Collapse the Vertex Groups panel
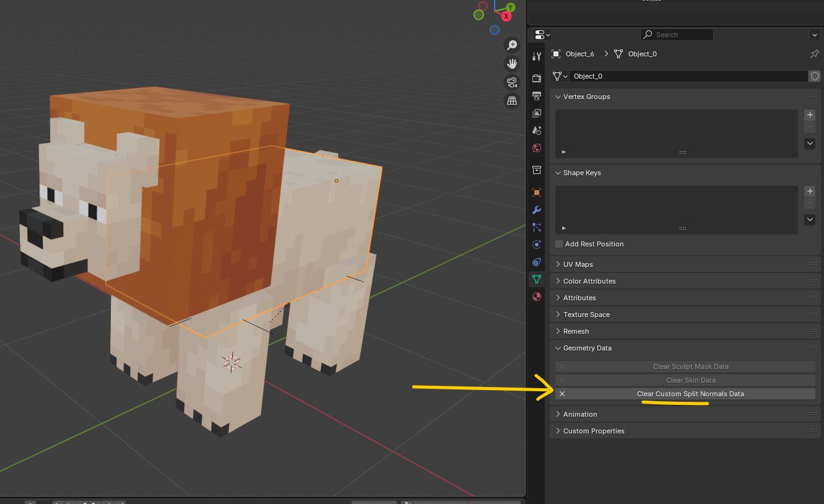 coord(558,97)
